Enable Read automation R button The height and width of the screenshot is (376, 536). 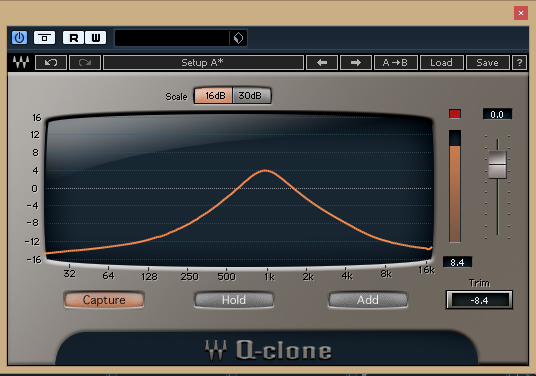[73, 38]
